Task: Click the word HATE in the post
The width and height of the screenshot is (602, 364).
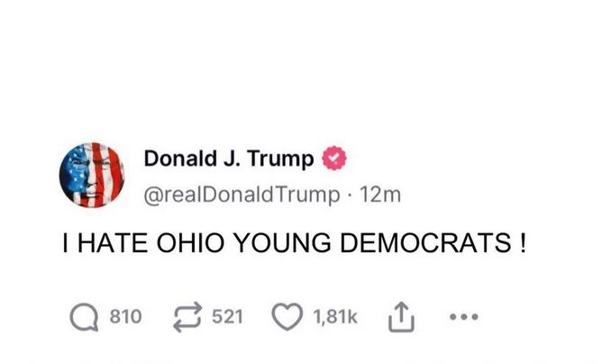Action: point(113,243)
